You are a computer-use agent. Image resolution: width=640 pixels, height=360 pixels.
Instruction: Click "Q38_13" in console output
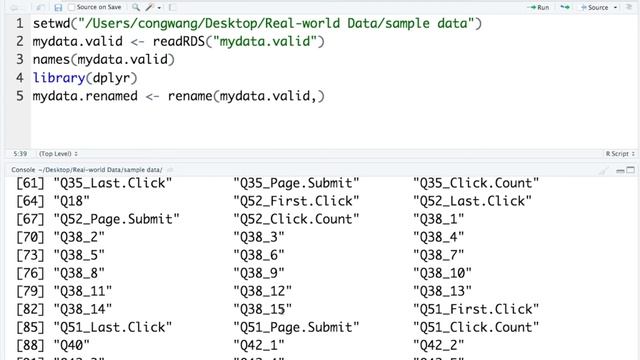point(442,291)
